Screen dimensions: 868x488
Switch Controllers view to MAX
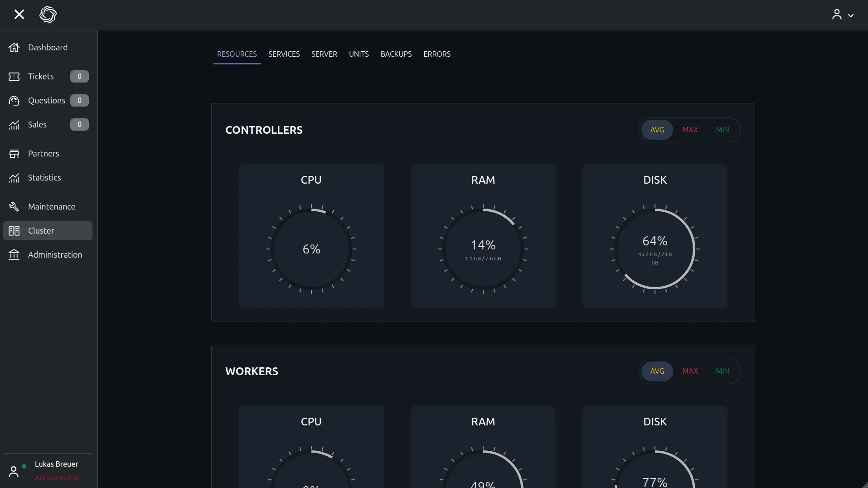click(x=689, y=130)
